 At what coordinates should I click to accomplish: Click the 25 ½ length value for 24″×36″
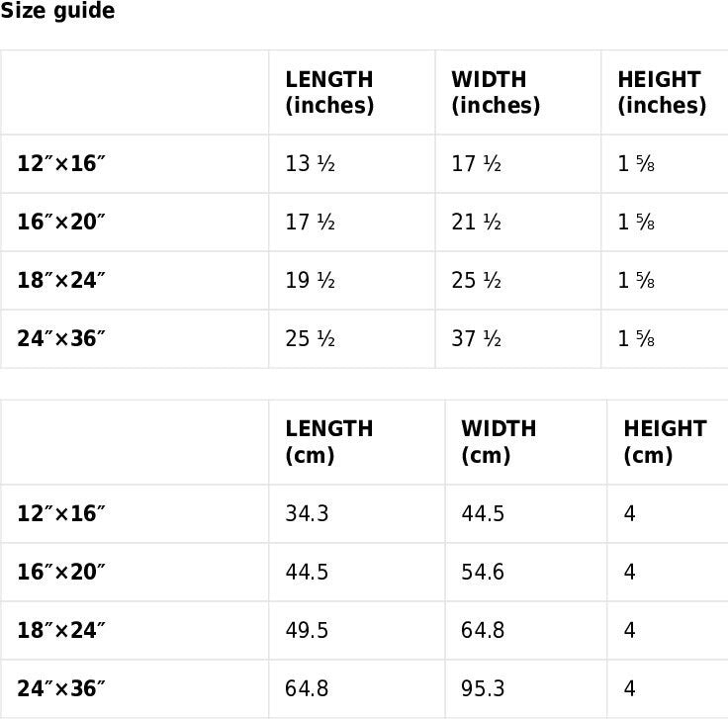[x=311, y=339]
